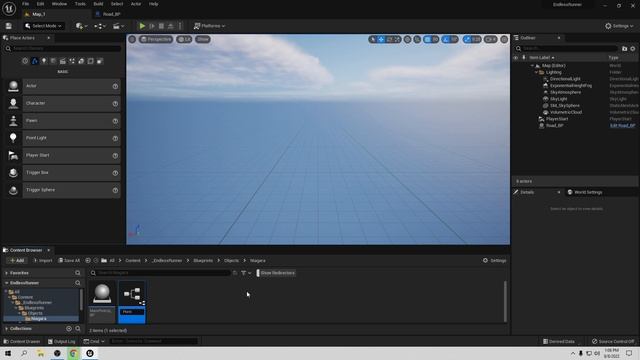Open the viewport options hamburger menu

(132, 39)
